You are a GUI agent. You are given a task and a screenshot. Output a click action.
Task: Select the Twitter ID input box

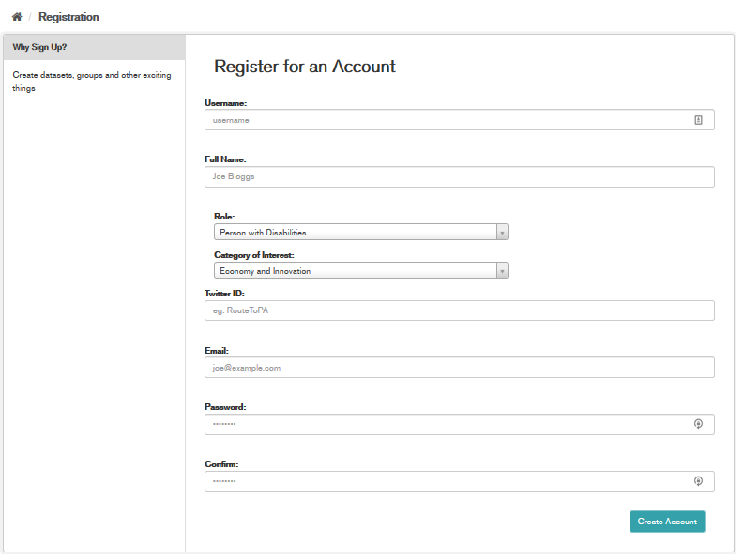pos(459,310)
